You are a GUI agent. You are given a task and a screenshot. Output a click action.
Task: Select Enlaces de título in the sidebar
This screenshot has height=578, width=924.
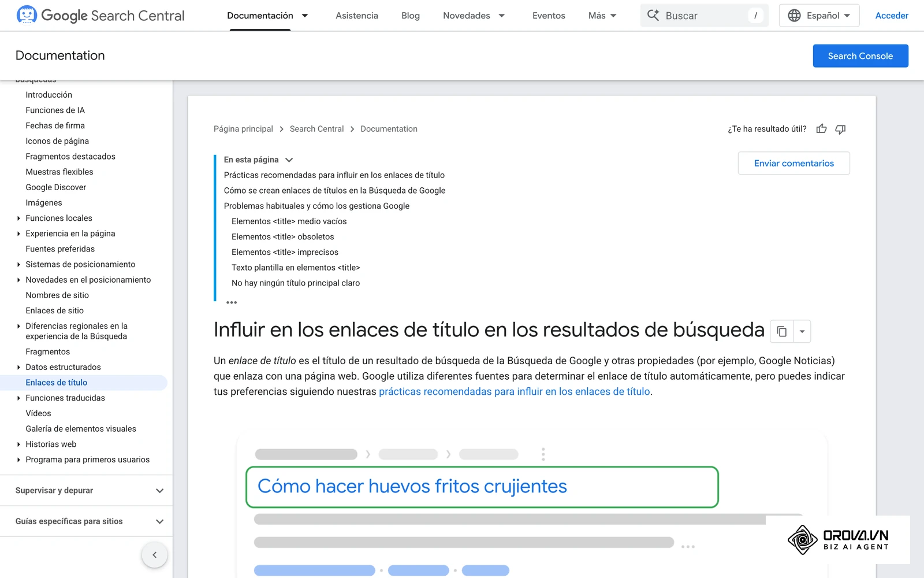coord(57,383)
